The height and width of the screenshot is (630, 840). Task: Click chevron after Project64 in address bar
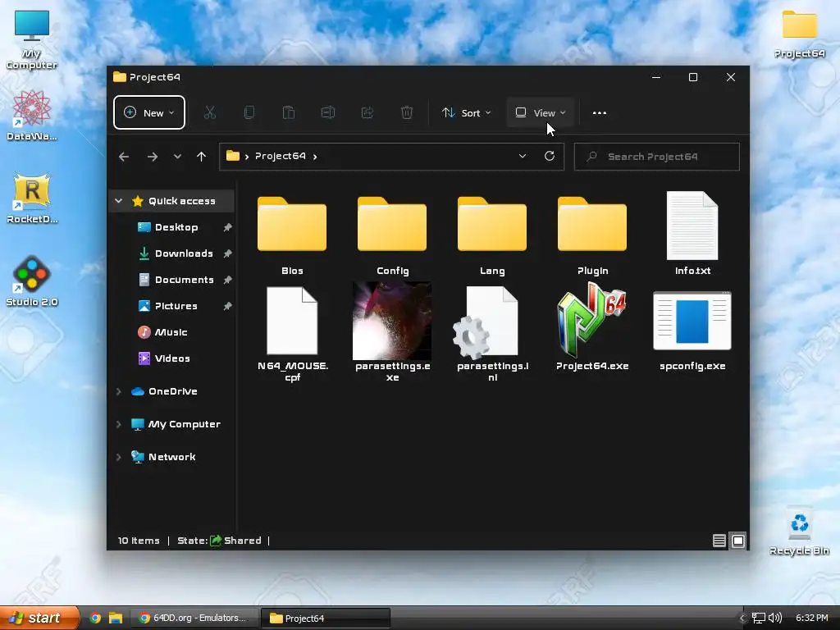coord(315,157)
